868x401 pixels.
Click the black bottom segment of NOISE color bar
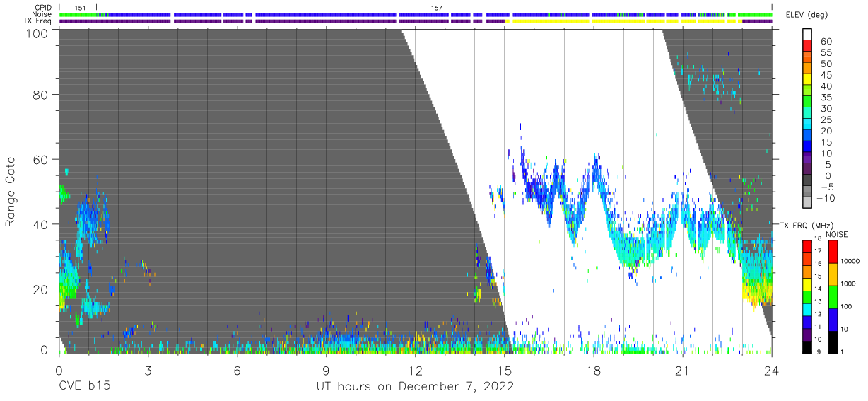(833, 342)
